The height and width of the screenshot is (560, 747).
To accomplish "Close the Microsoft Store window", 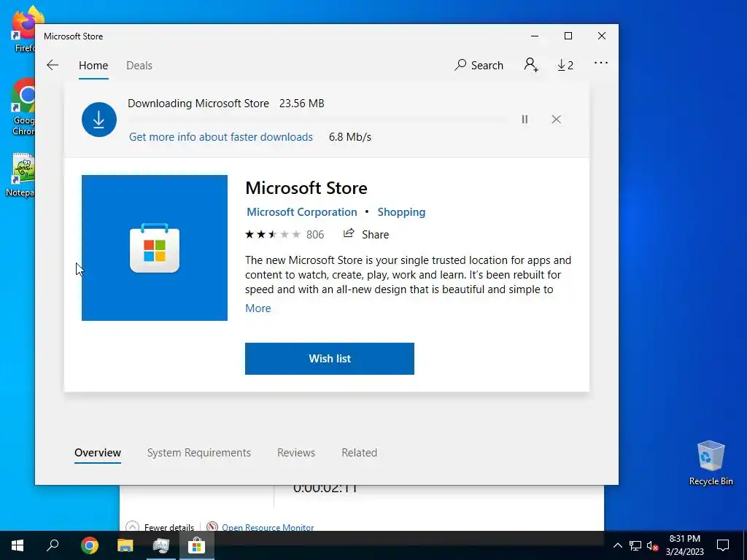I will tap(602, 36).
